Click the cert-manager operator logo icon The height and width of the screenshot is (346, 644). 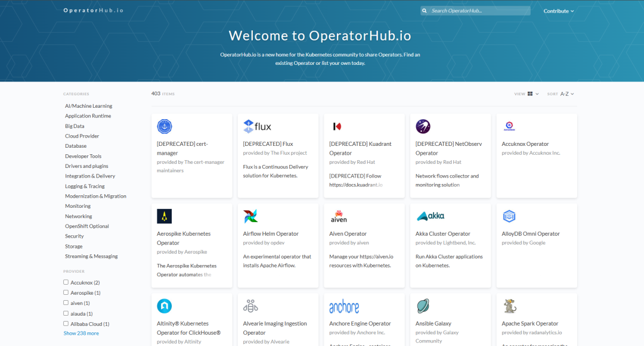(x=165, y=126)
